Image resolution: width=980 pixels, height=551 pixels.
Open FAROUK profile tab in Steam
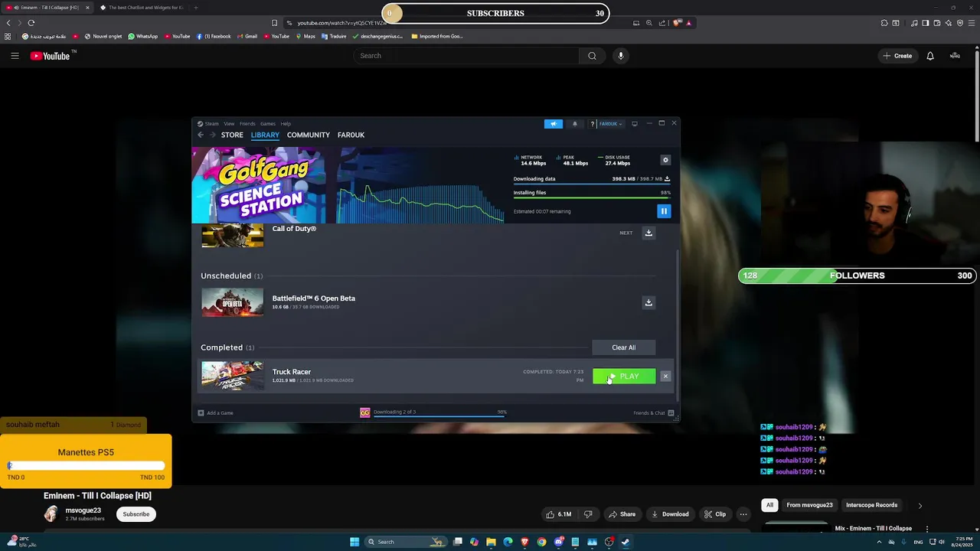[x=351, y=135]
